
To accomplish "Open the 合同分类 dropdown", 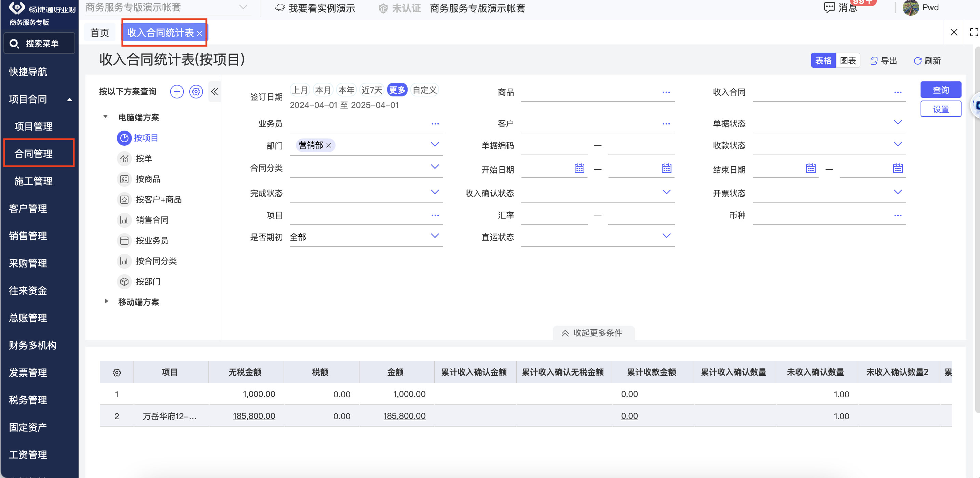I will point(435,167).
